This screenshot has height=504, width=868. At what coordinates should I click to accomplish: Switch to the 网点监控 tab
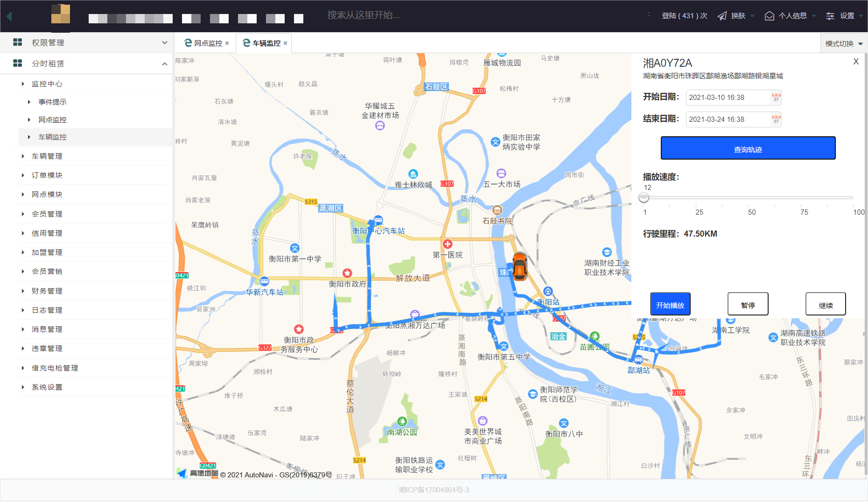tap(208, 43)
